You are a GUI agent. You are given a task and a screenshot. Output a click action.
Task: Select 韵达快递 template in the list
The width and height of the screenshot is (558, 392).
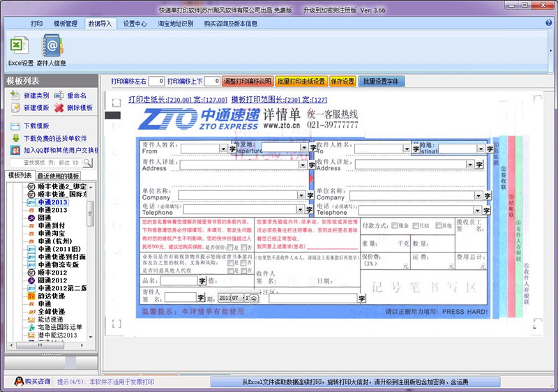pos(51,296)
